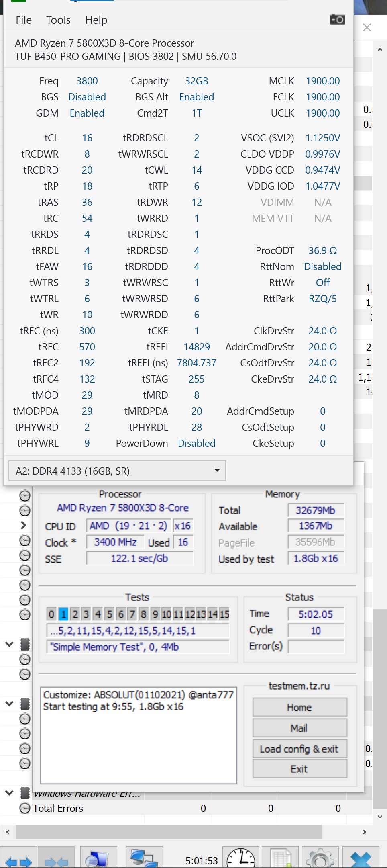The image size is (387, 868).
Task: Click the VSOC (SVI2) value 1.1250V
Action: 323,138
